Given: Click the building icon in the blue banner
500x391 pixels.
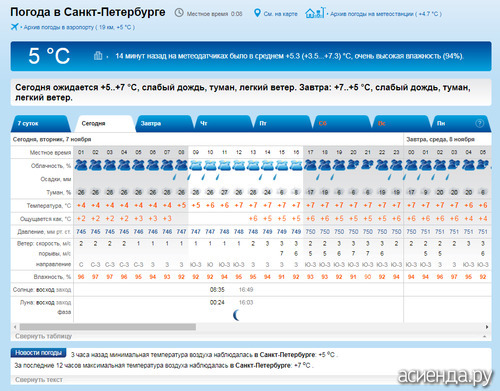Looking at the screenshot, I should click(98, 55).
